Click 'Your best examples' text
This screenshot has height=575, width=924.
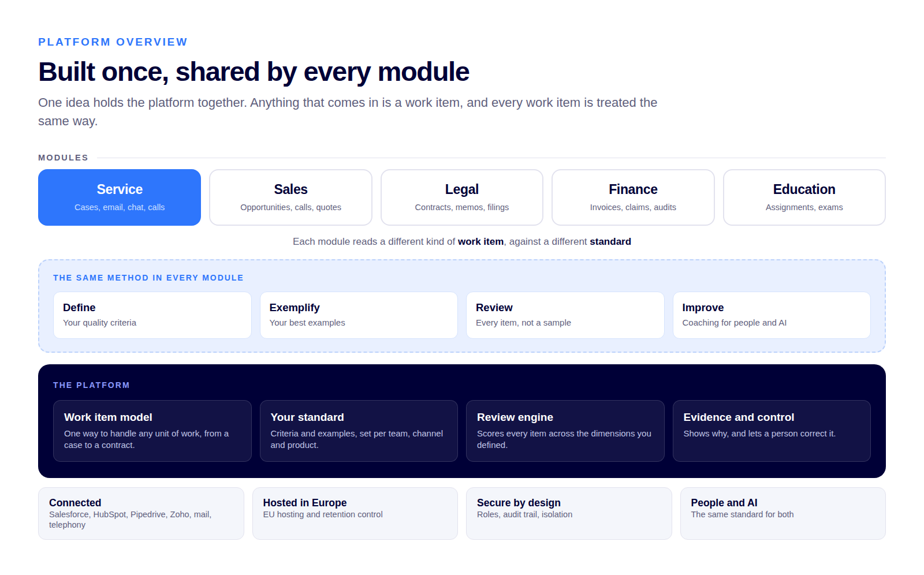[x=307, y=323]
